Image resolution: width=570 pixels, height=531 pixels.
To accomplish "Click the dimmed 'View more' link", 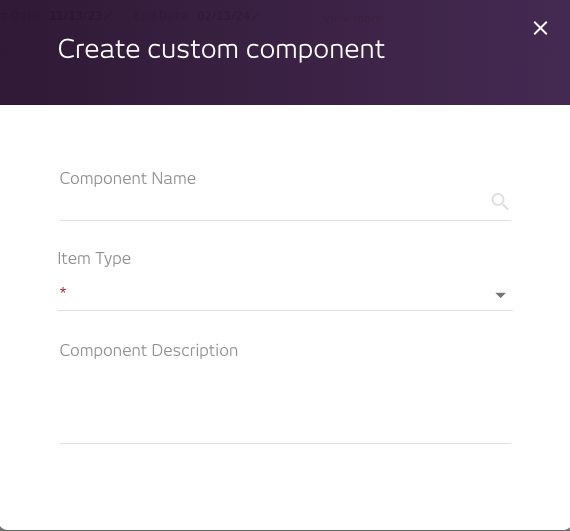I will click(352, 18).
